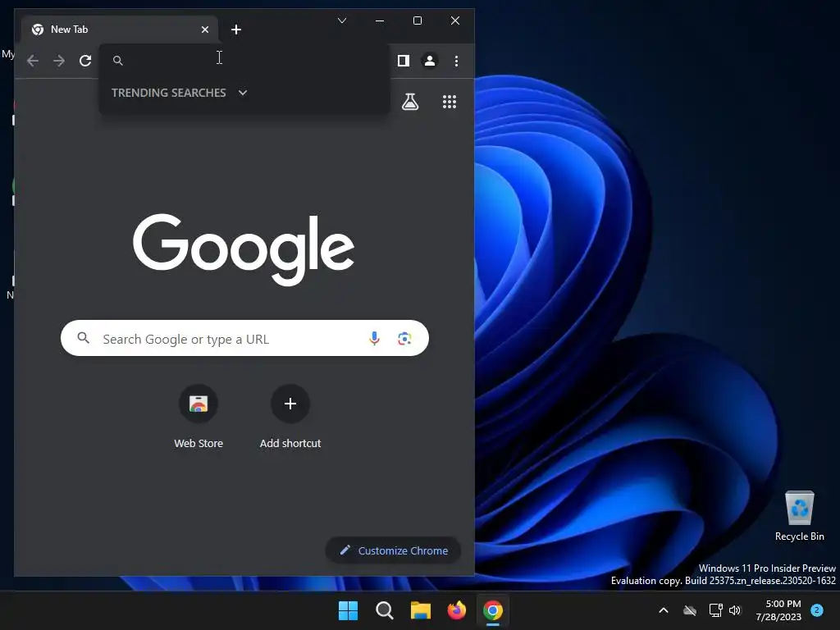Reload the page with the refresh icon
The height and width of the screenshot is (630, 840).
pyautogui.click(x=85, y=61)
